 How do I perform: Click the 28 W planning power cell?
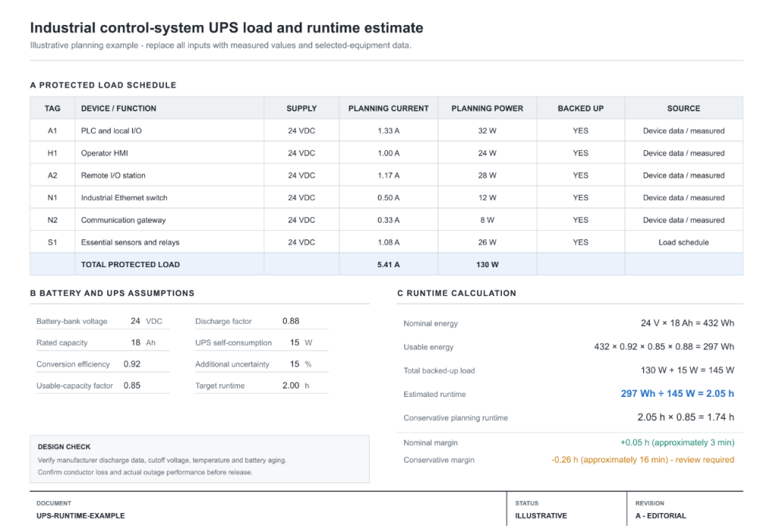[x=487, y=175]
